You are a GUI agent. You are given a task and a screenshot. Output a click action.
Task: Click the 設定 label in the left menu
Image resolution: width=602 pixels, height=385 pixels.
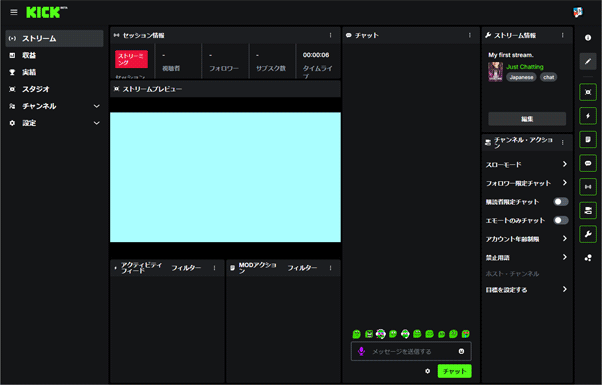click(x=29, y=123)
